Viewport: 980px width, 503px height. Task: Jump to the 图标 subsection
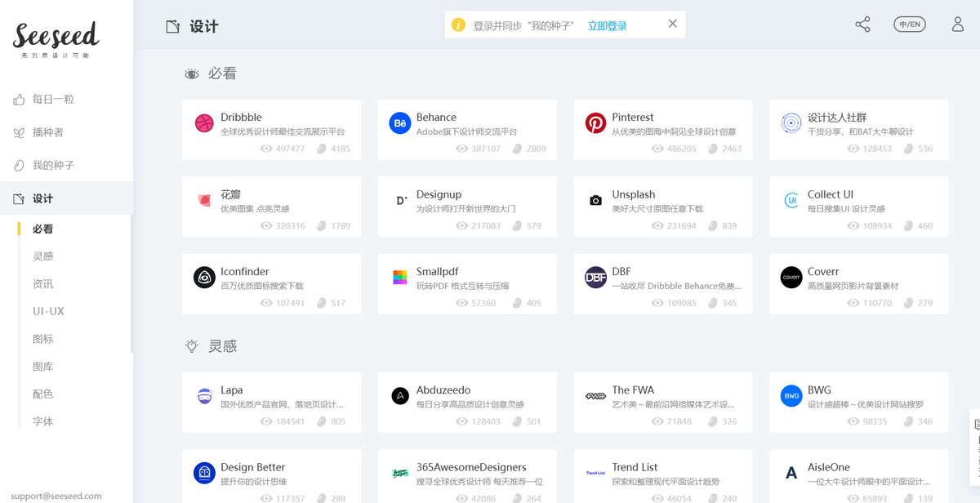tap(42, 339)
